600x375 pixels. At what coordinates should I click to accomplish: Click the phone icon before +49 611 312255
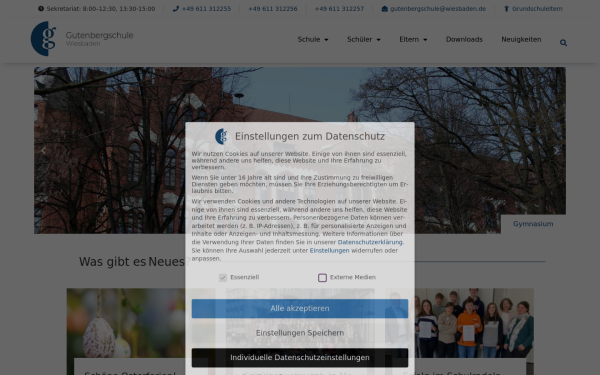click(176, 9)
